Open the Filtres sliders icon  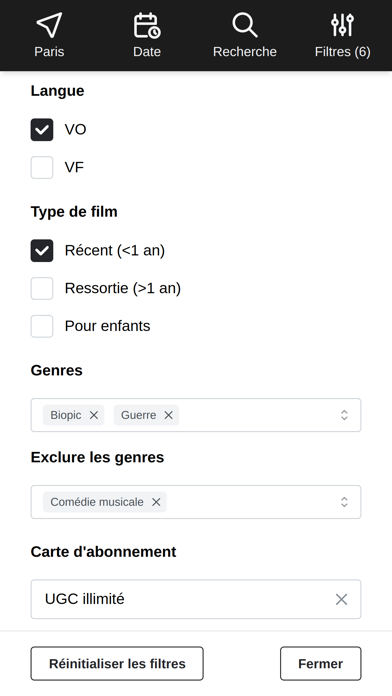click(342, 25)
